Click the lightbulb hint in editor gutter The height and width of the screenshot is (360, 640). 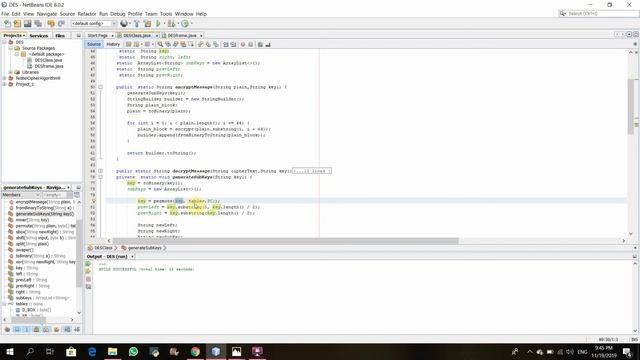93,201
